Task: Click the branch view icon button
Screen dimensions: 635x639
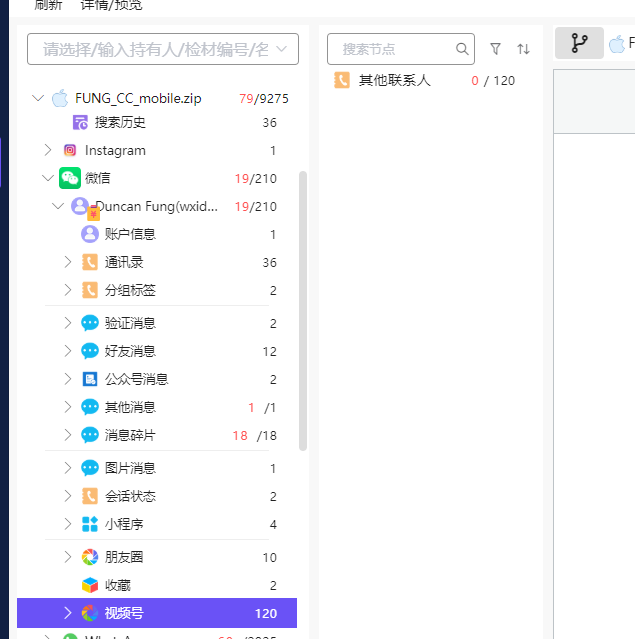Action: point(579,43)
